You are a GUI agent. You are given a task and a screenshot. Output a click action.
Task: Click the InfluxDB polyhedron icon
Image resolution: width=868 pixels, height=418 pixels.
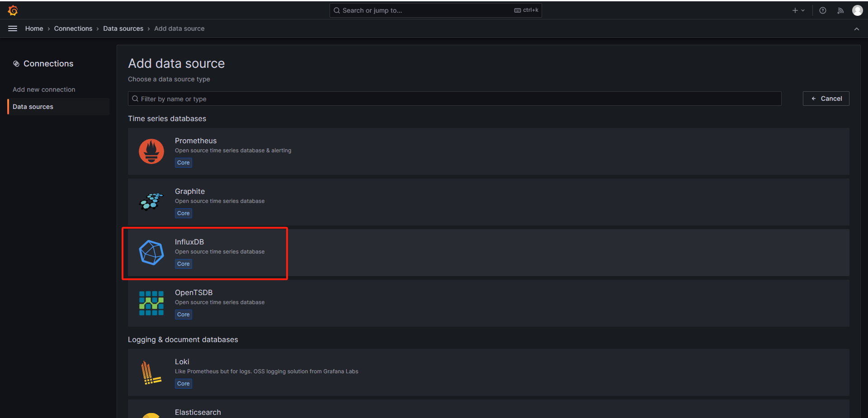click(151, 253)
